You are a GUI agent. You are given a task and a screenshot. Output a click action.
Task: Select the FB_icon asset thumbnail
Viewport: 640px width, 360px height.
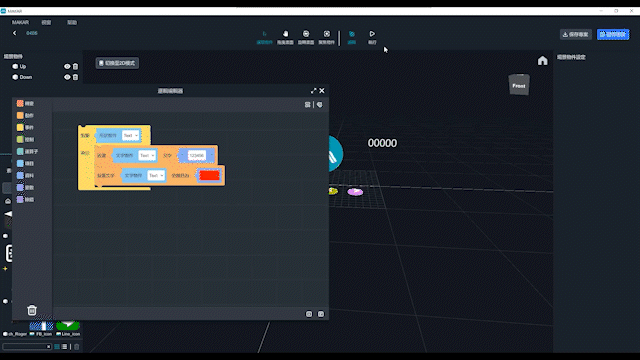pyautogui.click(x=41, y=326)
